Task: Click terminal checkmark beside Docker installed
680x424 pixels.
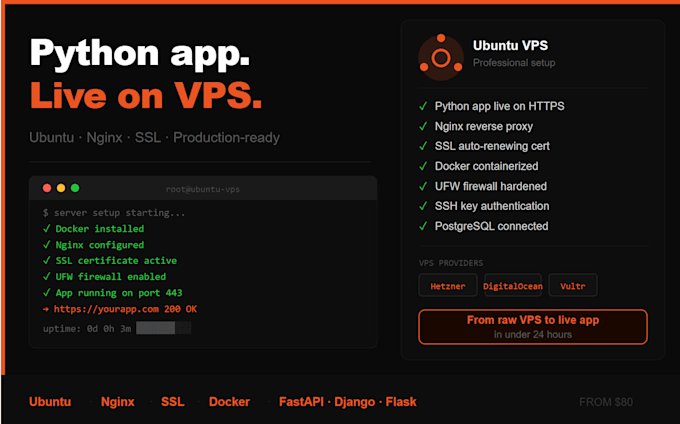Action: (47, 228)
